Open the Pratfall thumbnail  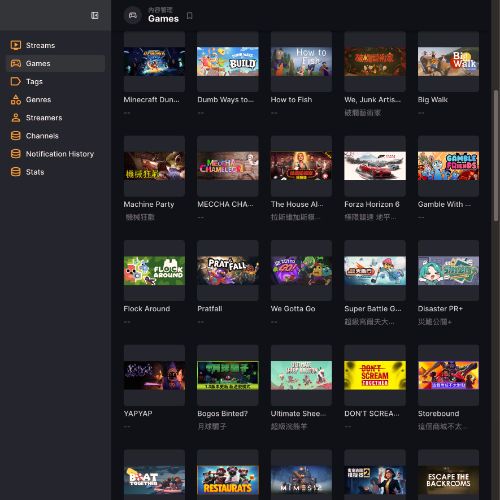pos(228,270)
